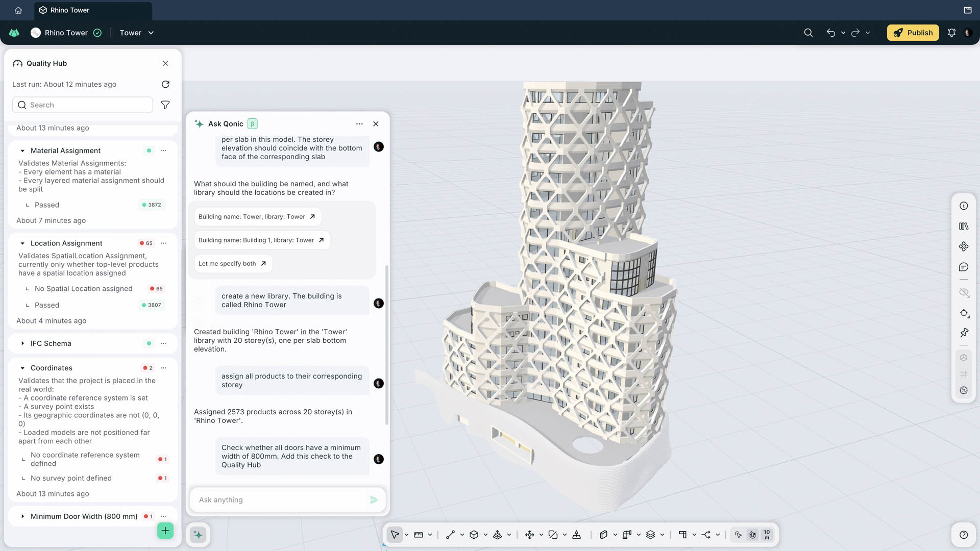This screenshot has width=980, height=551.
Task: Add a new quality check with plus button
Action: tap(165, 531)
